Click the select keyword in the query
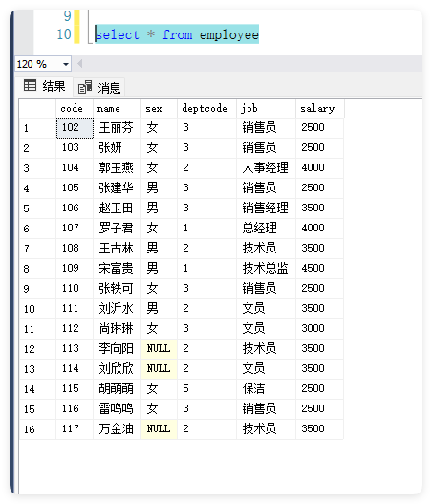 [118, 34]
